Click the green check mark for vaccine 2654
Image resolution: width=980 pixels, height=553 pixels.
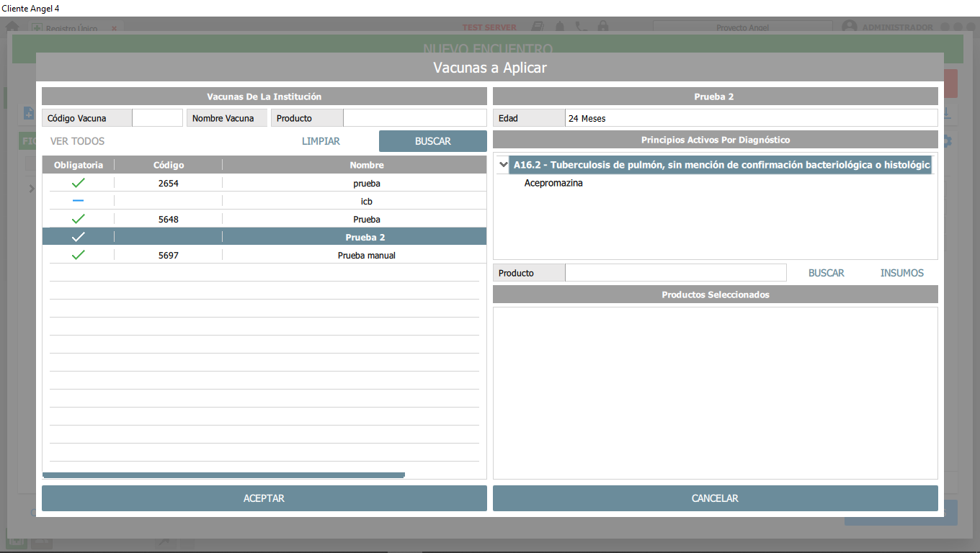tap(79, 183)
